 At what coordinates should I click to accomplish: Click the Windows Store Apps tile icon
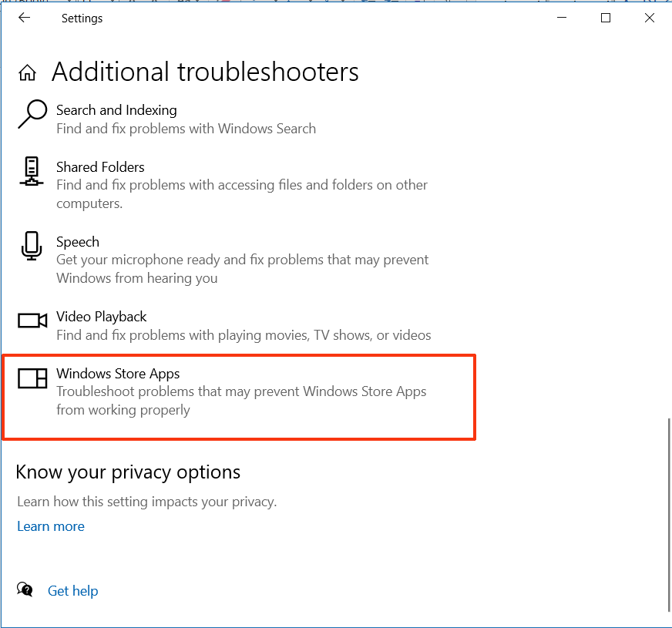point(32,378)
